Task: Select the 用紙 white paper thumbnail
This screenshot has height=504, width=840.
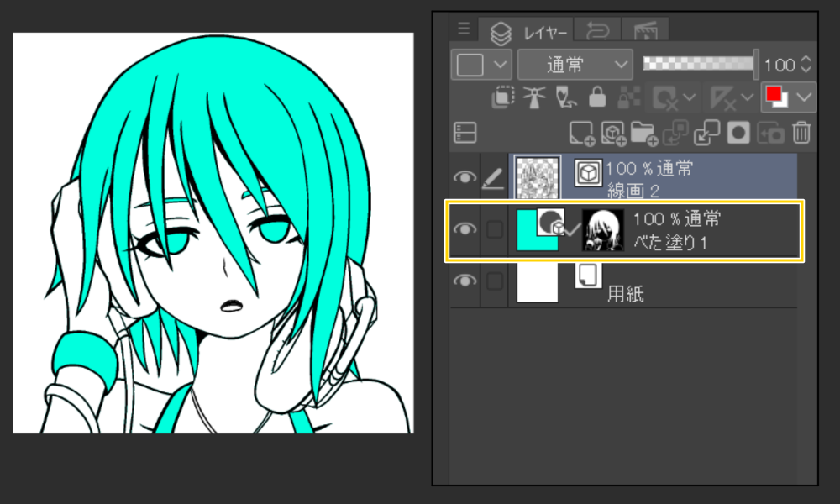Action: point(538,282)
